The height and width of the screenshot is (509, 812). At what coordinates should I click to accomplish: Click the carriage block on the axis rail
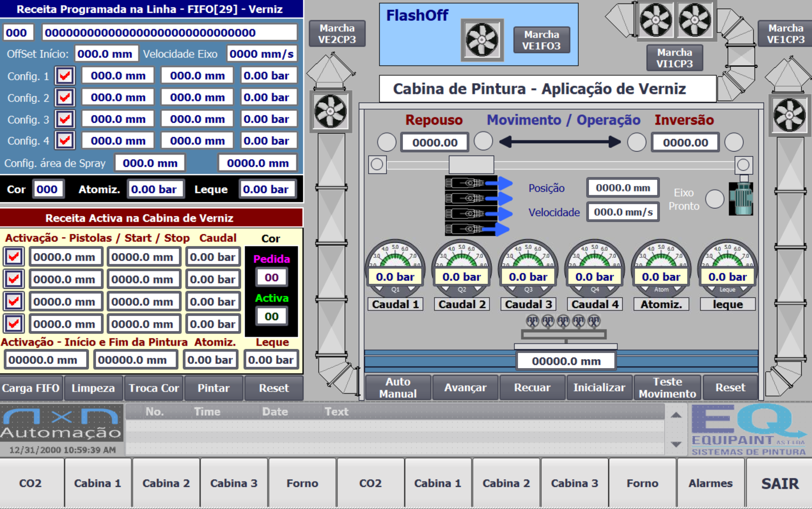pos(471,164)
